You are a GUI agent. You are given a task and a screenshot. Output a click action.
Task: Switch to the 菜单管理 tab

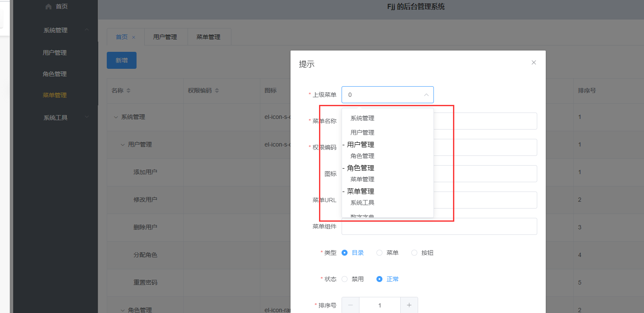click(209, 37)
